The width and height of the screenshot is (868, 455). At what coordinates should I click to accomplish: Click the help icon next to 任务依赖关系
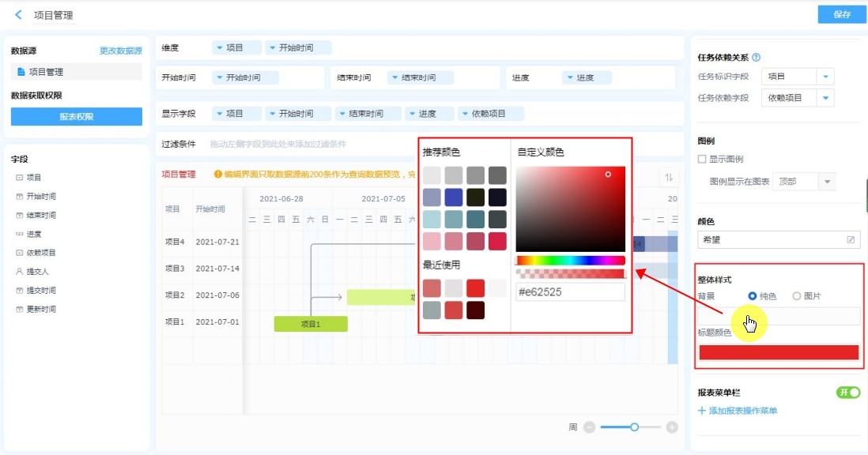757,58
